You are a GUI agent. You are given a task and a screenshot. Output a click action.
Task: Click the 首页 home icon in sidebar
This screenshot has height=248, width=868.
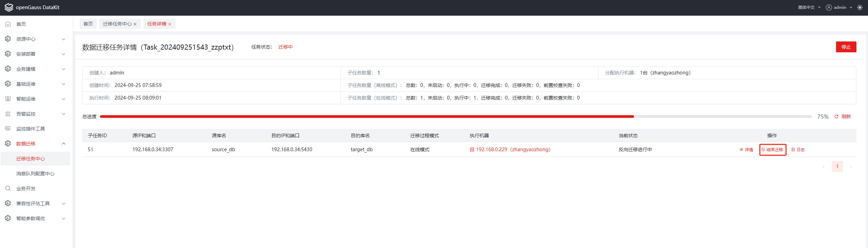(8, 24)
